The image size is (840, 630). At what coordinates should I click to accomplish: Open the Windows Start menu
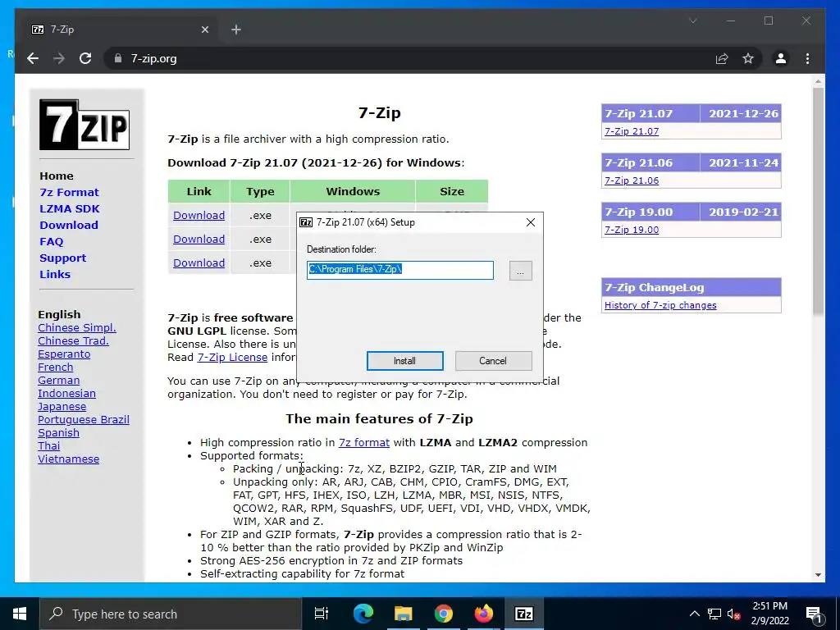click(20, 614)
